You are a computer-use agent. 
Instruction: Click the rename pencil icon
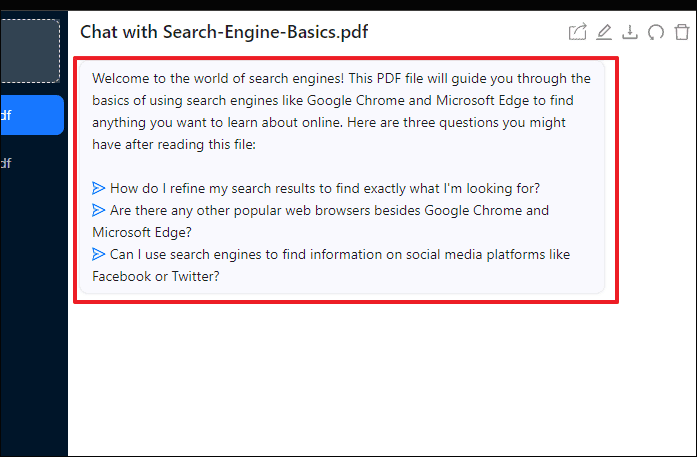[604, 33]
